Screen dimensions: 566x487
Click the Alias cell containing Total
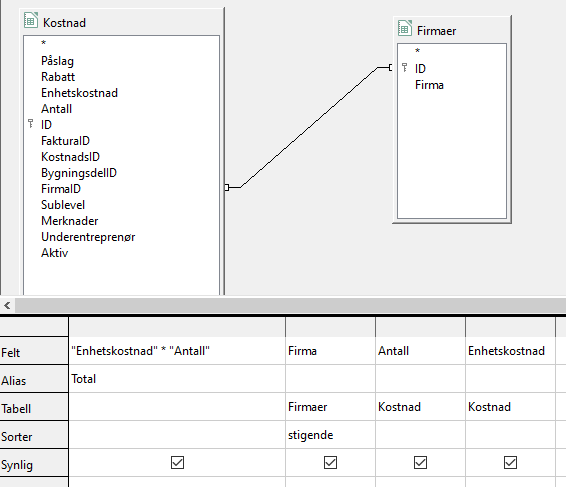click(x=177, y=379)
